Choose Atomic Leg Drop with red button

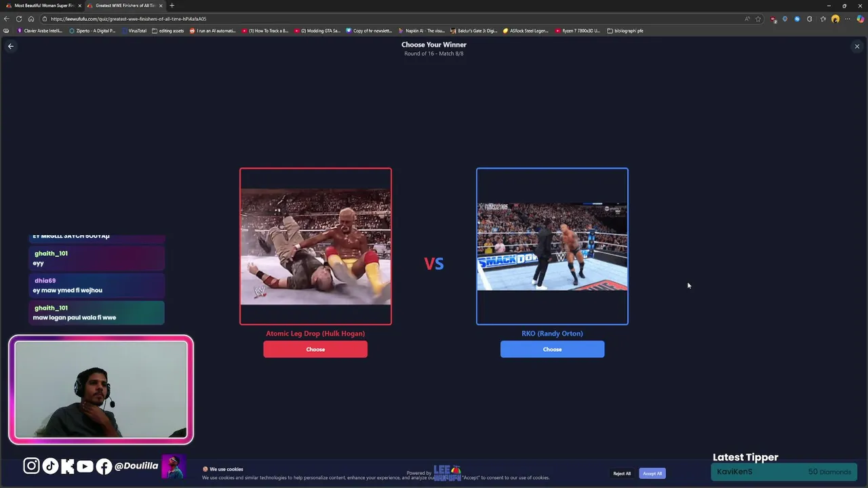point(315,349)
